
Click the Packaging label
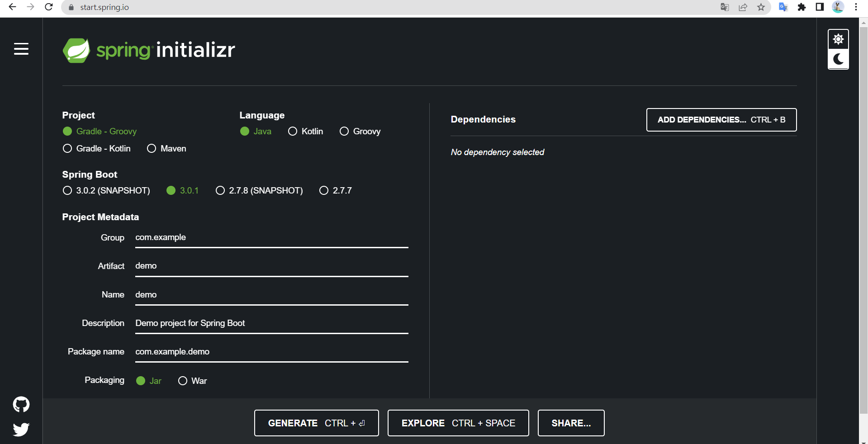click(104, 380)
